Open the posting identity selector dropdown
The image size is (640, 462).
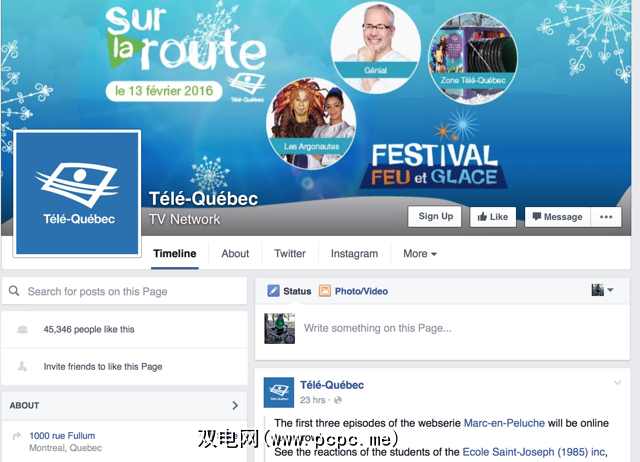point(602,290)
